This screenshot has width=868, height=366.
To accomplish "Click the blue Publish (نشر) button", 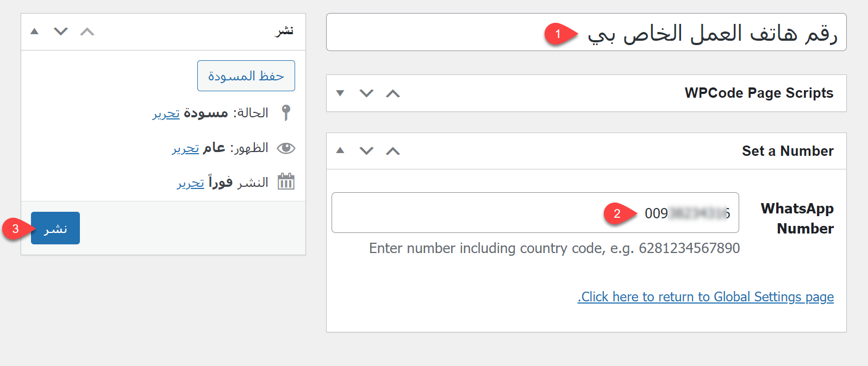I will 55,228.
